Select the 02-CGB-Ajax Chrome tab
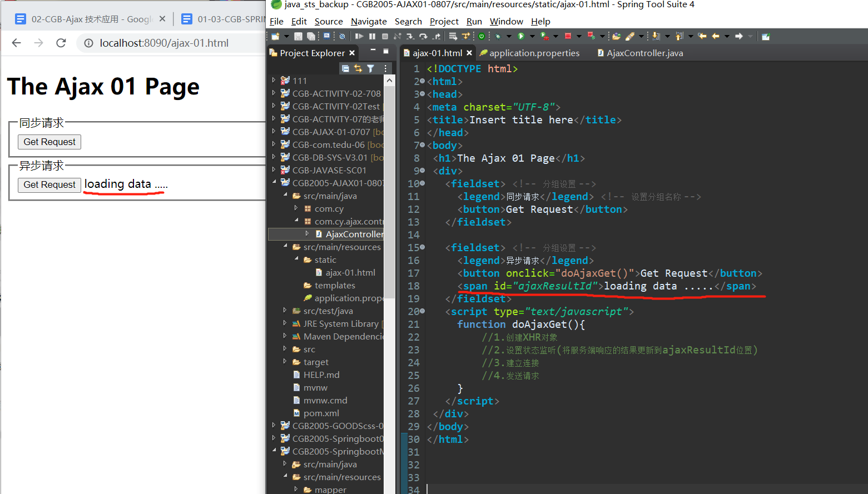 (91, 19)
